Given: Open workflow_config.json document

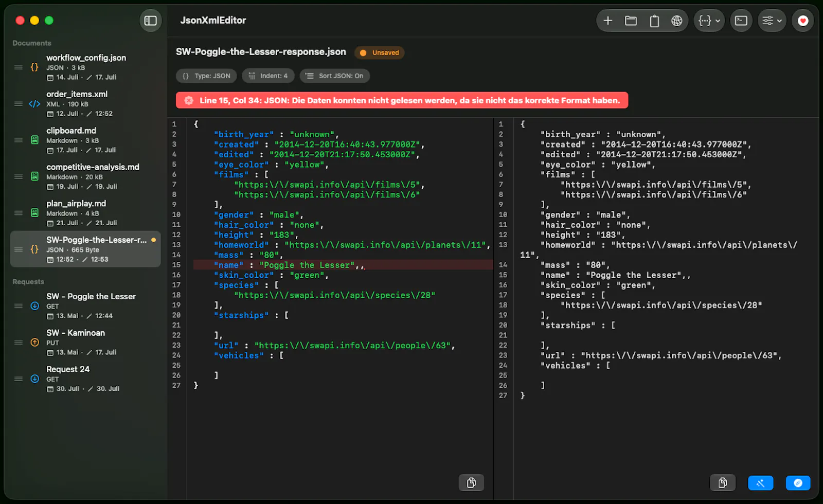Looking at the screenshot, I should (x=85, y=67).
